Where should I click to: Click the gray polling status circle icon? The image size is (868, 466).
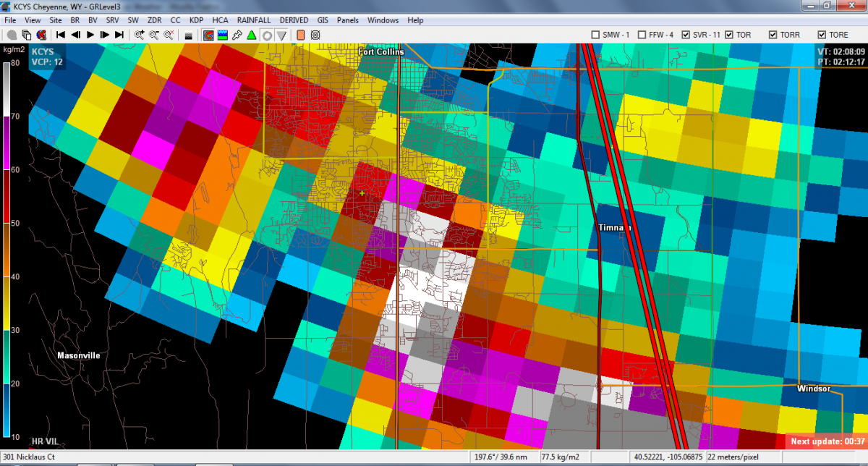pos(12,35)
